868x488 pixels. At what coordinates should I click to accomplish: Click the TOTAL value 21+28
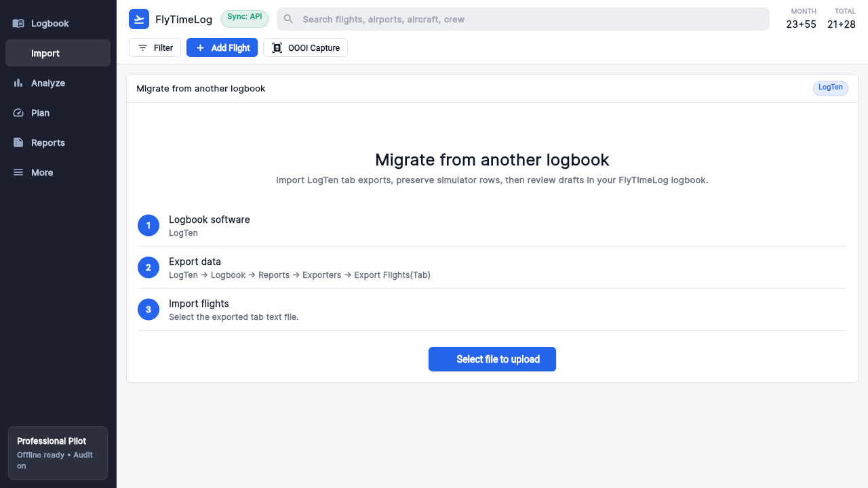[842, 24]
